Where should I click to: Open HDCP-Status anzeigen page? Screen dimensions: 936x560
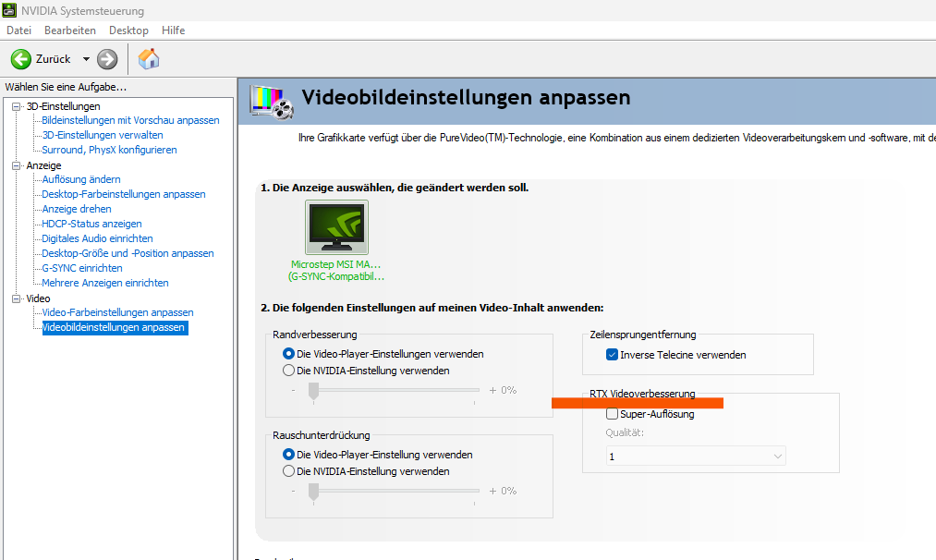click(x=91, y=224)
